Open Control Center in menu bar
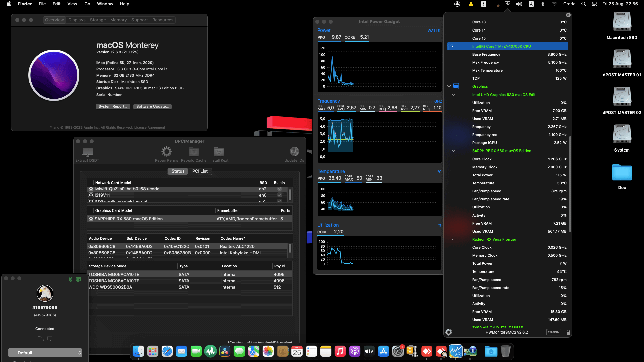This screenshot has height=362, width=644. click(x=594, y=4)
